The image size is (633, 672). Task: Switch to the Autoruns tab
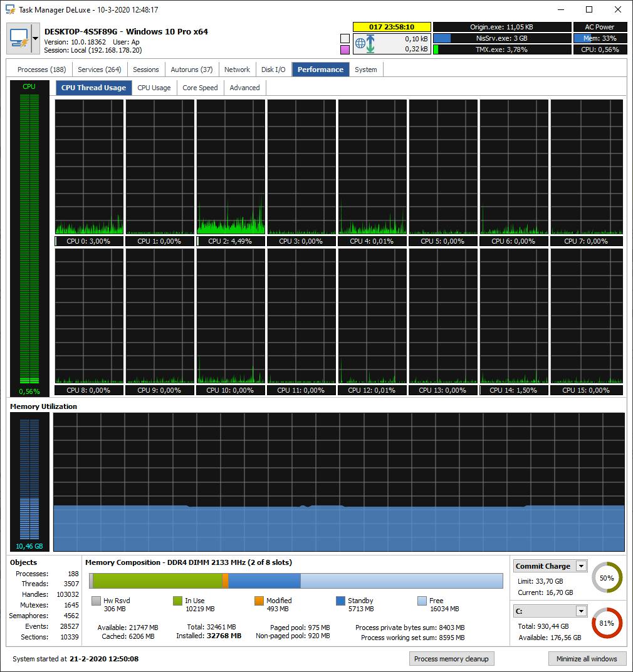point(191,69)
